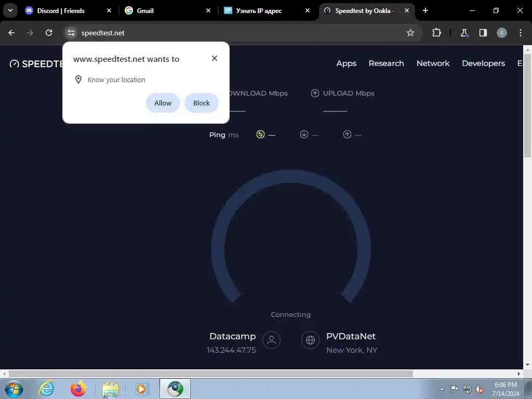Viewport: 532px width, 399px height.
Task: Open the Extensions puzzle icon
Action: pos(436,33)
